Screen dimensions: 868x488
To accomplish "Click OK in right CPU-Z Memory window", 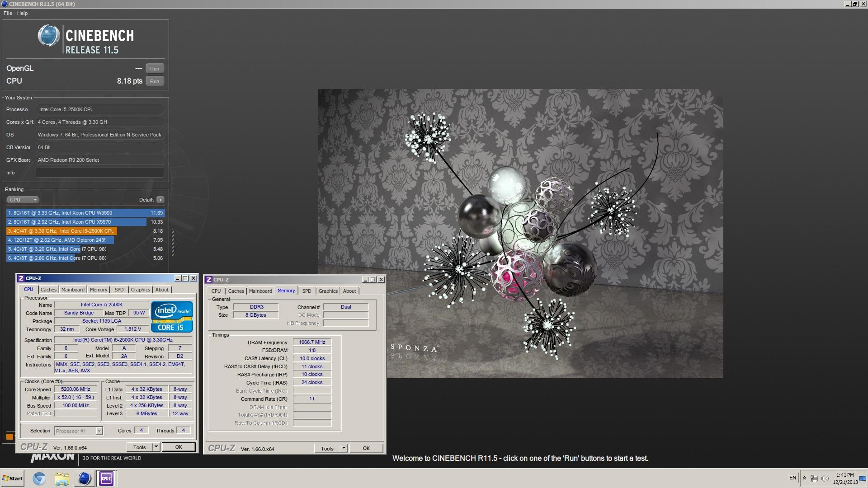I will click(x=366, y=449).
